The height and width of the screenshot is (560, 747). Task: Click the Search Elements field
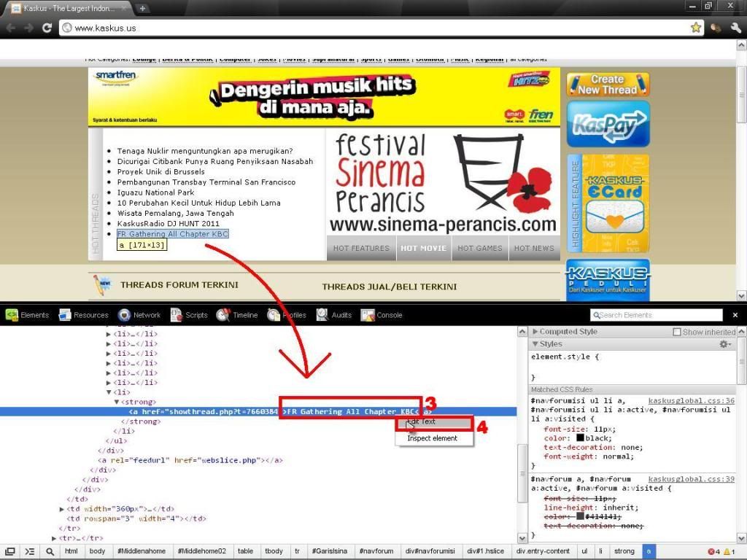(x=657, y=315)
